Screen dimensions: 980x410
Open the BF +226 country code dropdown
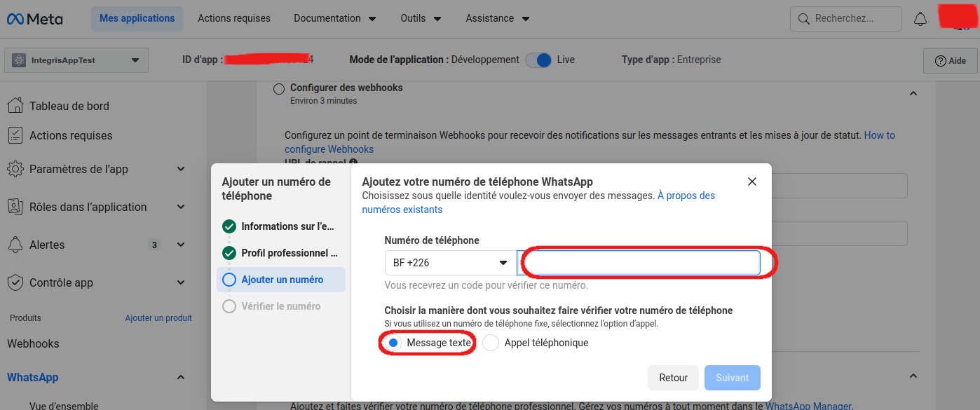click(449, 263)
